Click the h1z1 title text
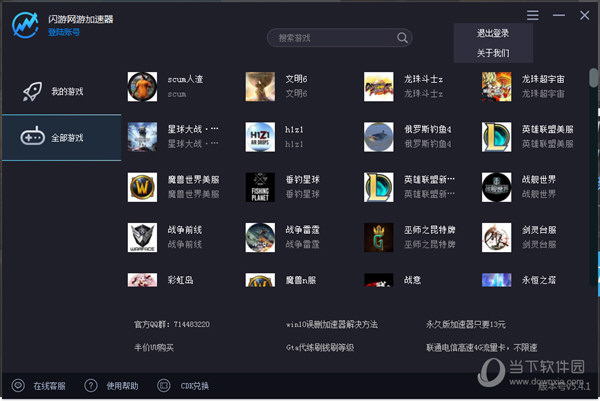The image size is (600, 401). [294, 130]
